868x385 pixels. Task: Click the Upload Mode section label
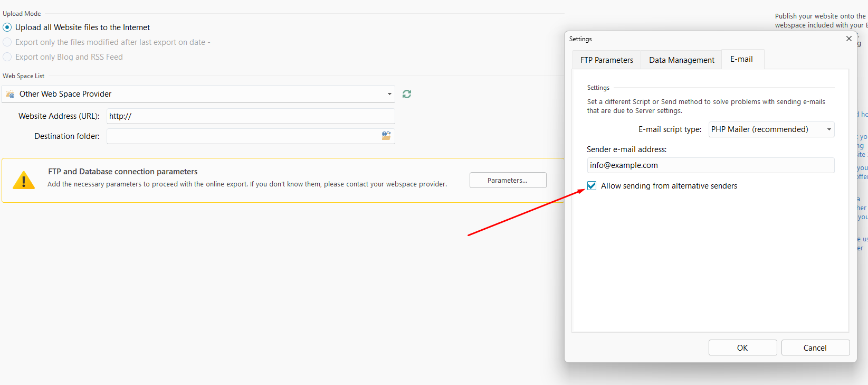click(22, 14)
